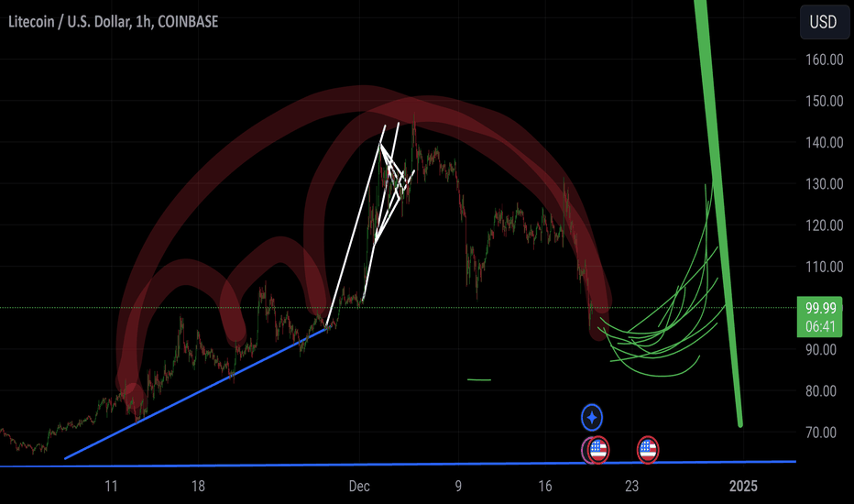This screenshot has height=504, width=854.
Task: Click the 160.00 price axis label
Action: pyautogui.click(x=825, y=60)
